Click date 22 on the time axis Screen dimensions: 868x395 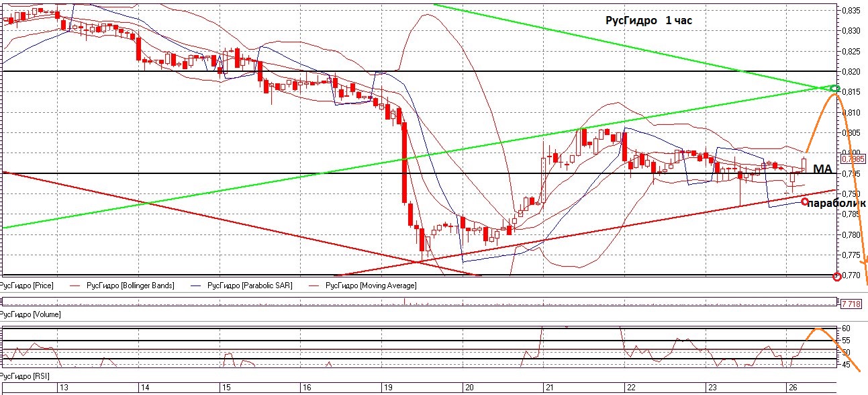click(631, 388)
